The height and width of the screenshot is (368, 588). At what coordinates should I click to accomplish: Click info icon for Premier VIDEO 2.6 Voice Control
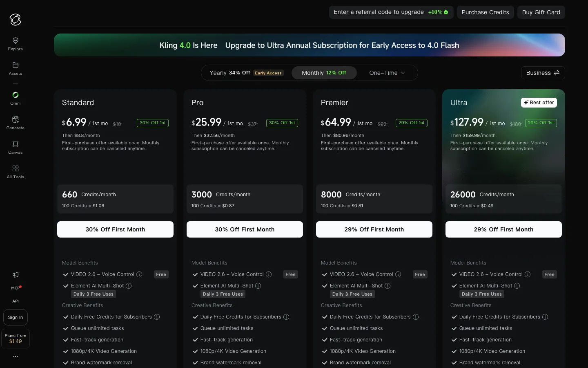click(x=398, y=274)
